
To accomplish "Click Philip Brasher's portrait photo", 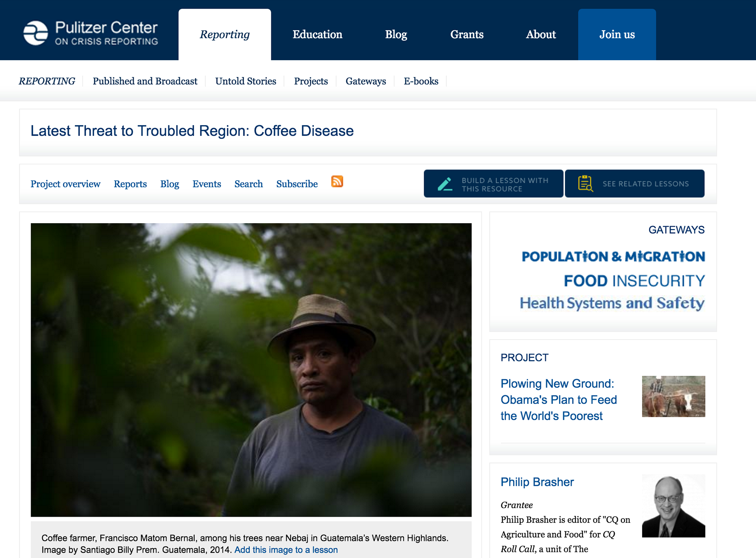I will 673,506.
